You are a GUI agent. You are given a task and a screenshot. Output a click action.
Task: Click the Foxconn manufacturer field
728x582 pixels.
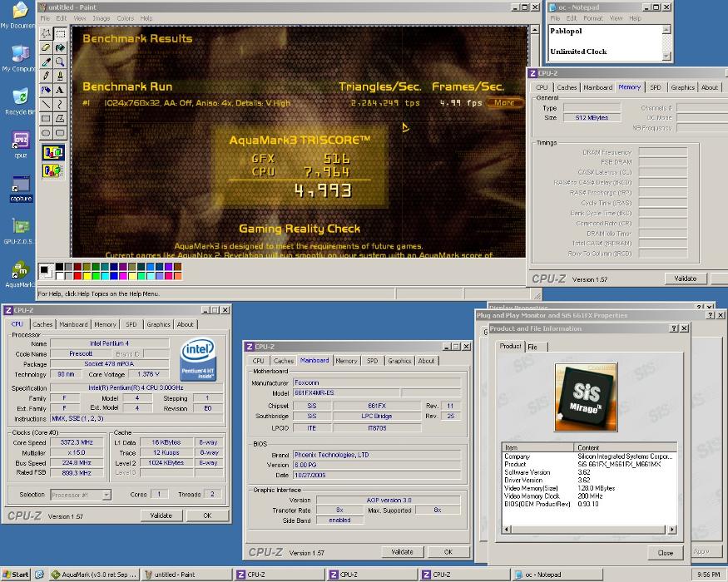pos(377,383)
